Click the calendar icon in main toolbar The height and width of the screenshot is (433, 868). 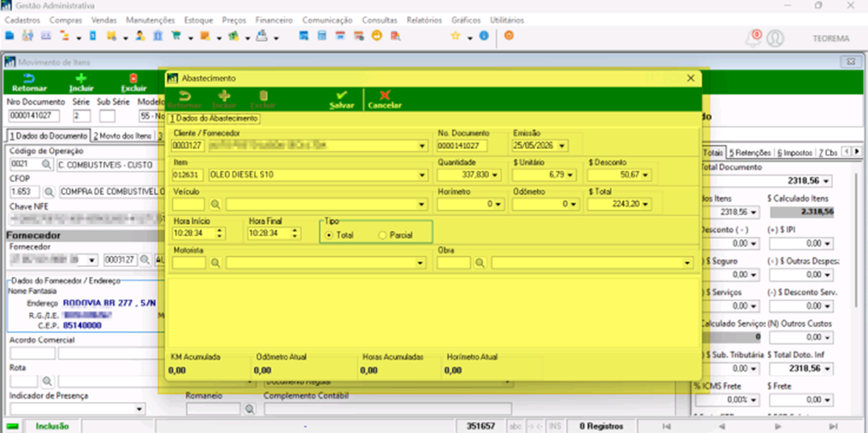340,36
